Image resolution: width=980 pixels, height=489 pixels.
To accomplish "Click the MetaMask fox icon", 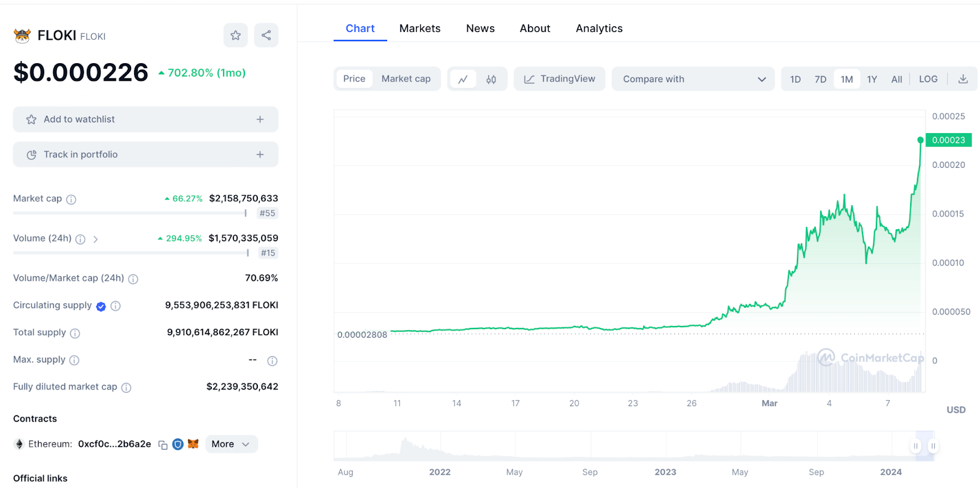I will click(193, 444).
